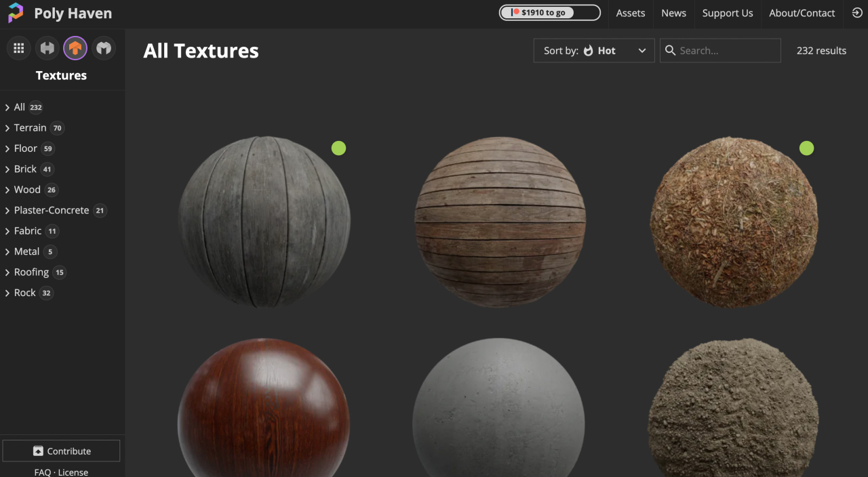Click the search magnifier icon
This screenshot has height=477, width=868.
point(670,50)
